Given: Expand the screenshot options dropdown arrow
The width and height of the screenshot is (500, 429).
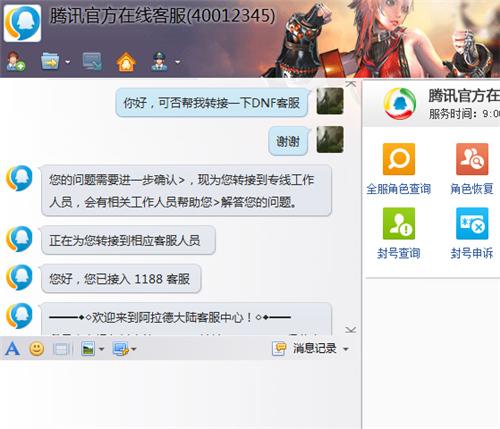Looking at the screenshot, I should coord(134,349).
